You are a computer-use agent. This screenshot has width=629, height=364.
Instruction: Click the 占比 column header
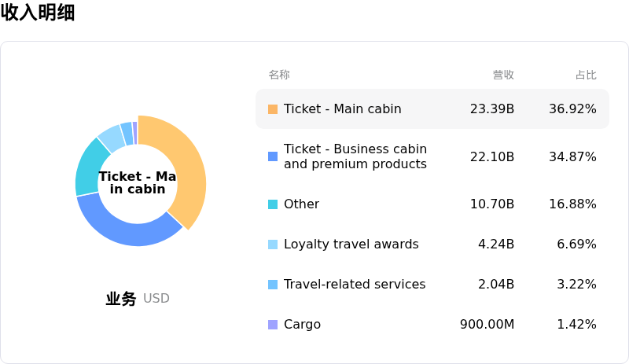click(586, 75)
